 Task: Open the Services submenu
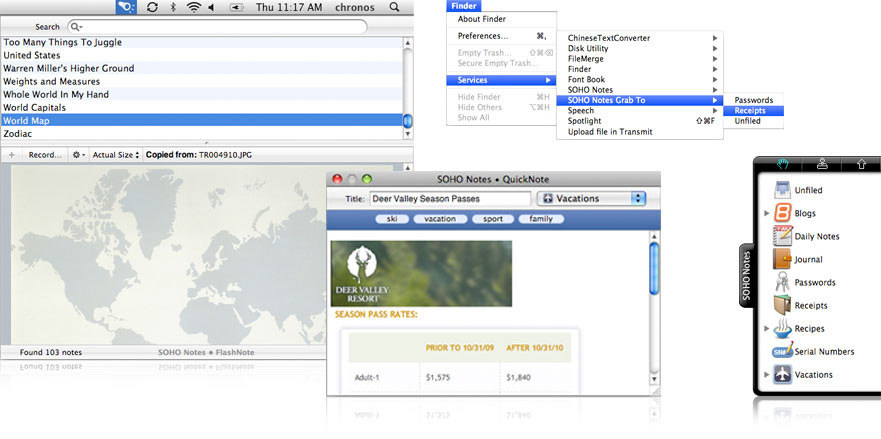click(x=501, y=80)
